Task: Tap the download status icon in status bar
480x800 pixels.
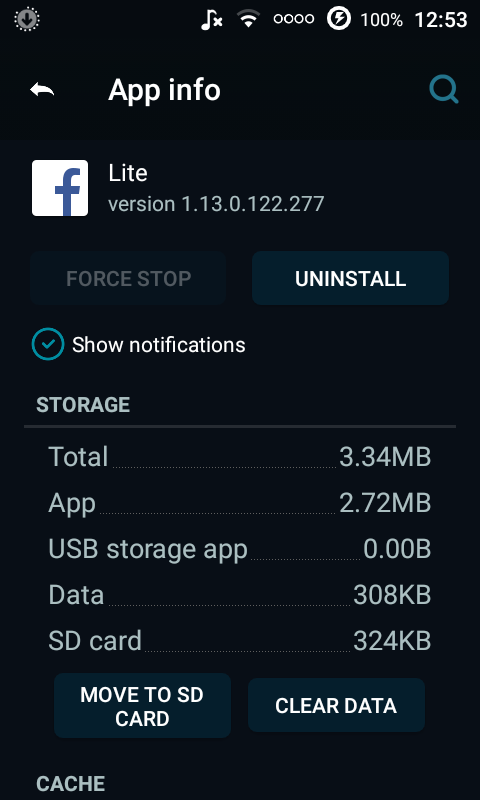Action: pyautogui.click(x=27, y=19)
